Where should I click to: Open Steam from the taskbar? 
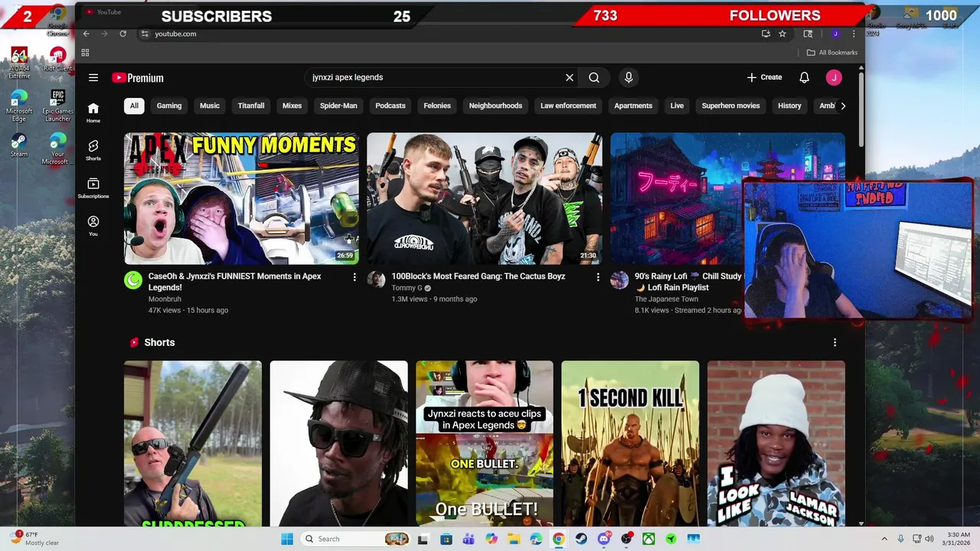581,539
